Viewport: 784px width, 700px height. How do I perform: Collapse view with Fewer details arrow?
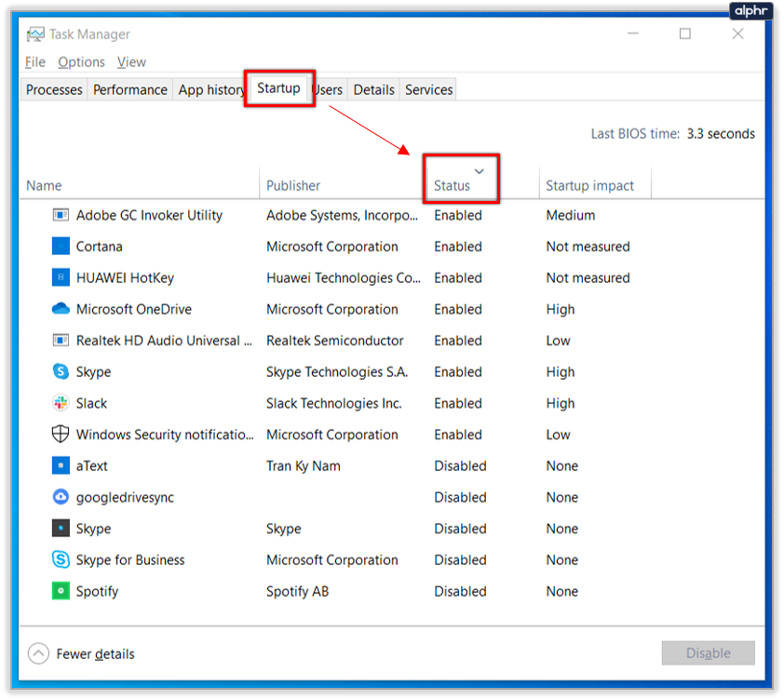(38, 653)
